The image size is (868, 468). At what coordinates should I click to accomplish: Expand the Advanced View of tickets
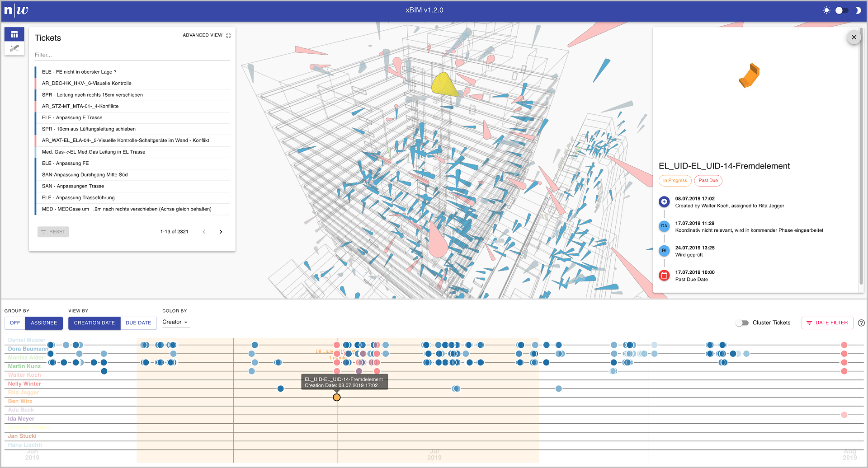[x=207, y=35]
